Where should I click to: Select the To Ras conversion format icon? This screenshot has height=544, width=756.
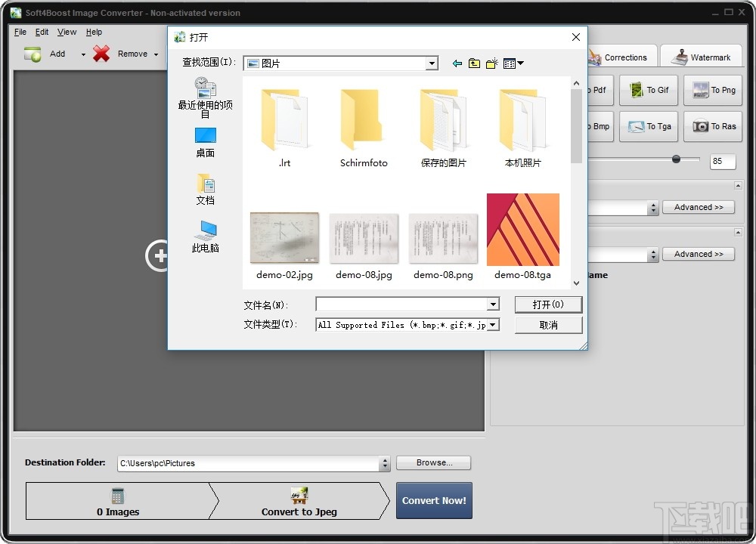click(x=712, y=126)
